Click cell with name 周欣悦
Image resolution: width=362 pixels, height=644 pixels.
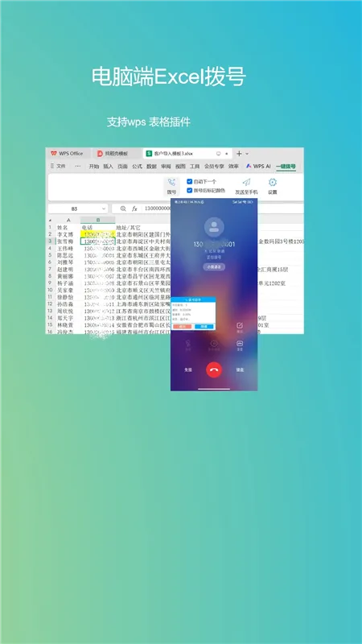click(65, 311)
